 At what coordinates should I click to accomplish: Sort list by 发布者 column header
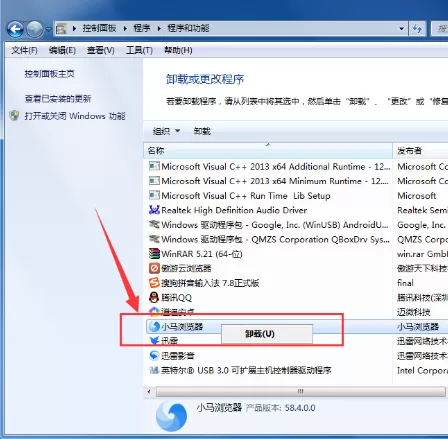pos(421,151)
